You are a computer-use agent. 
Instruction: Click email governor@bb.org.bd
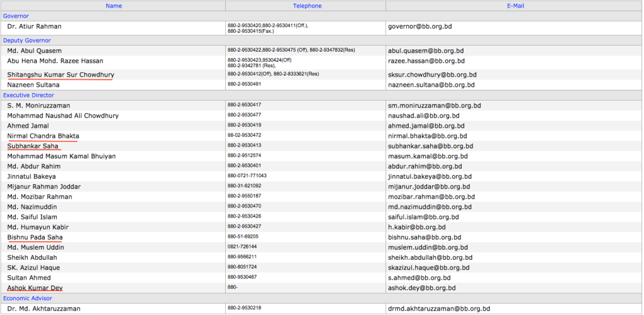pyautogui.click(x=420, y=26)
